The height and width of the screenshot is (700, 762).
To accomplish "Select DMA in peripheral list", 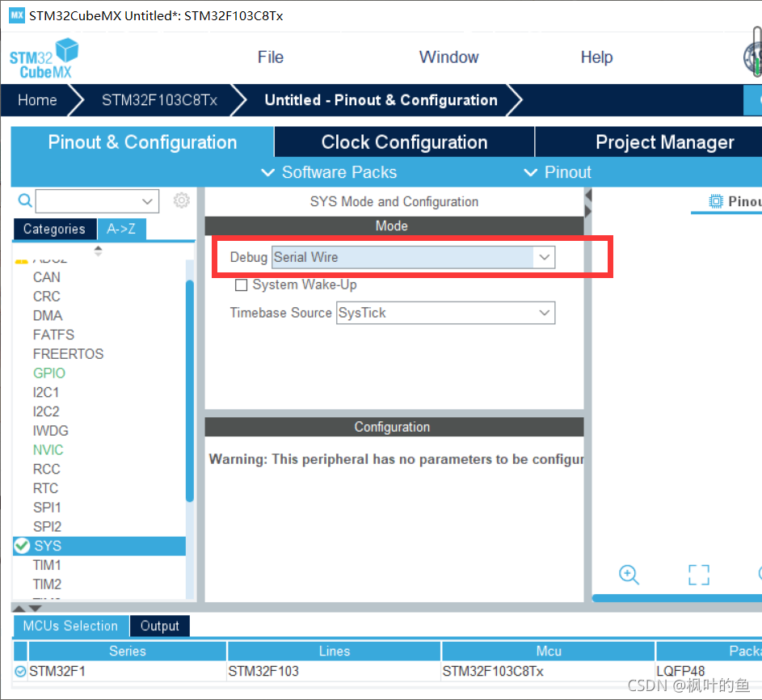I will coord(48,315).
